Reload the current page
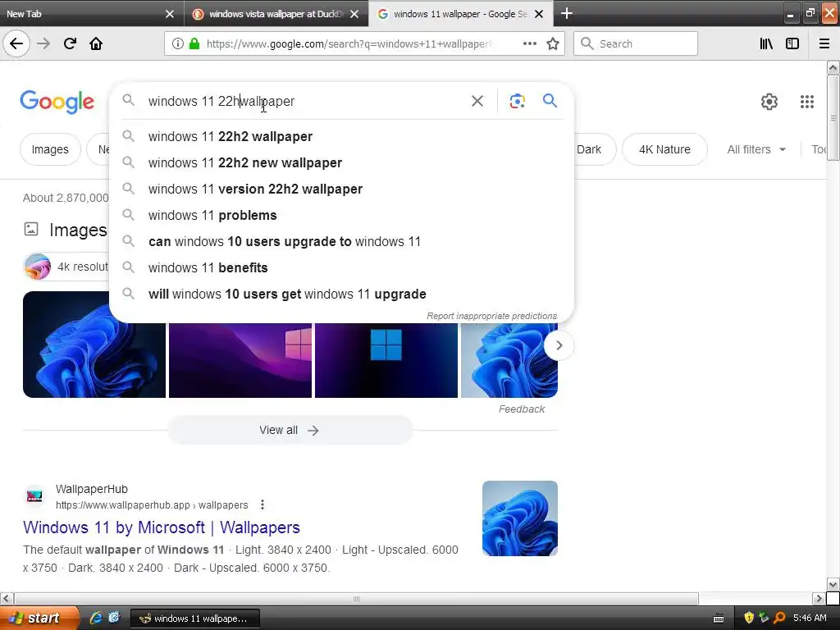 pyautogui.click(x=70, y=43)
